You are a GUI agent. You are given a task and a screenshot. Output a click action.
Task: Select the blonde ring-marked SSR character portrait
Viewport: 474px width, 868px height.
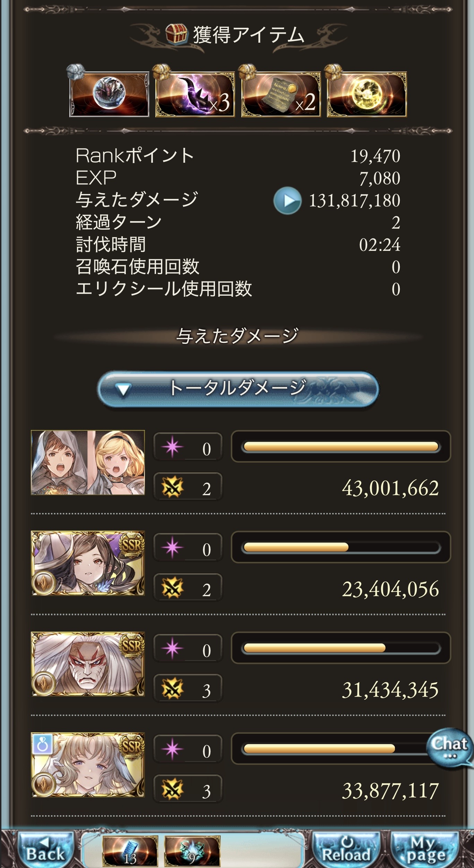[88, 765]
